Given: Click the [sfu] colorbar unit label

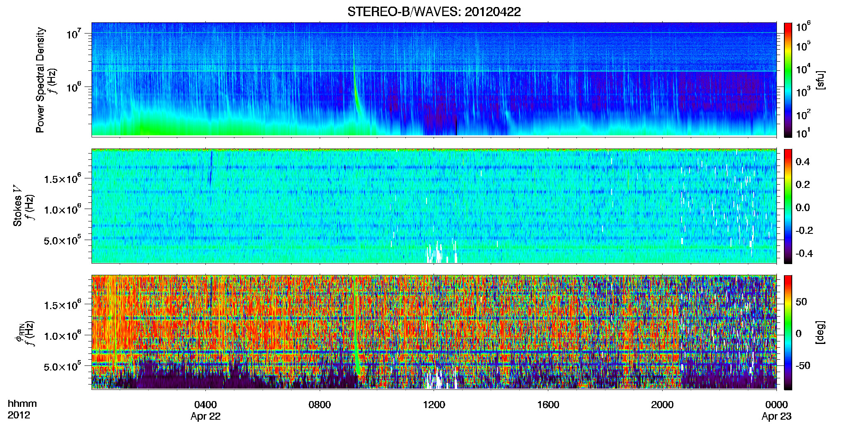Looking at the screenshot, I should tap(820, 80).
